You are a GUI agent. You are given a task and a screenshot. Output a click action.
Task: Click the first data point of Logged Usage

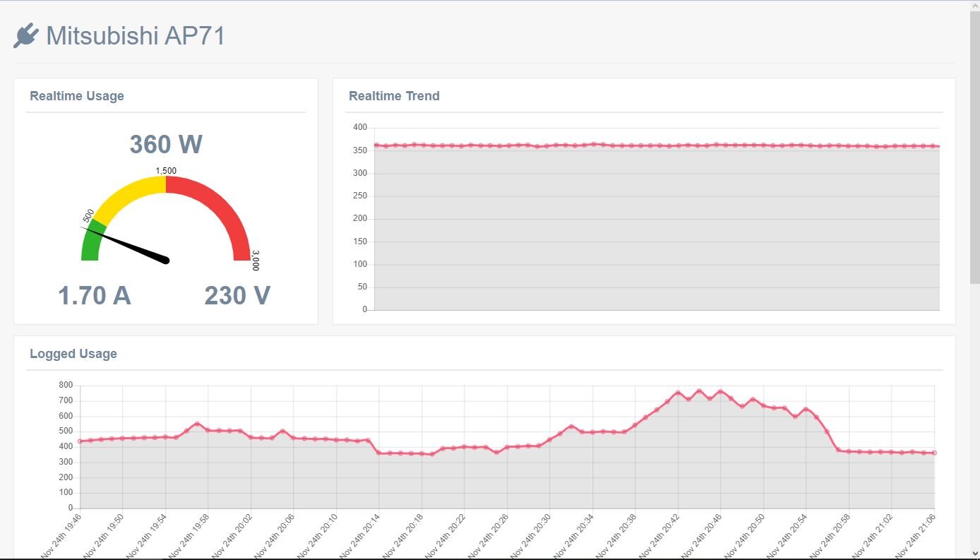[x=80, y=441]
